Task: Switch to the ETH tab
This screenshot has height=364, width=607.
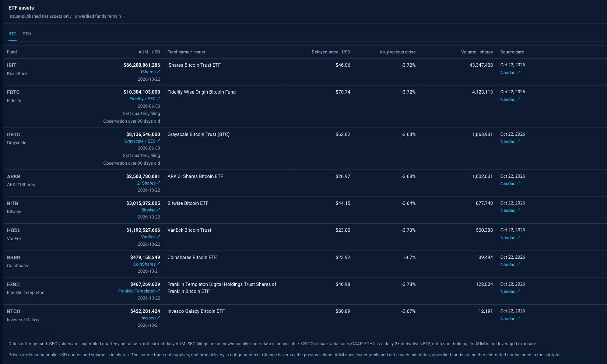Action: [27, 34]
